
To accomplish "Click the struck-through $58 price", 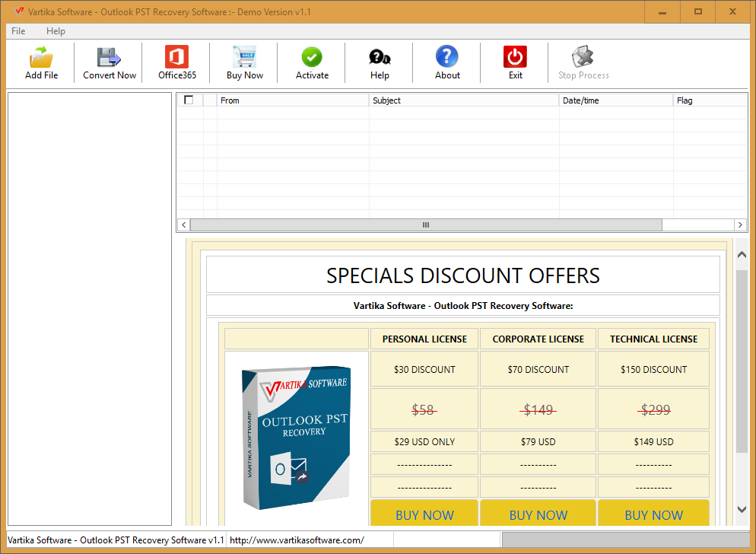I will coord(423,409).
